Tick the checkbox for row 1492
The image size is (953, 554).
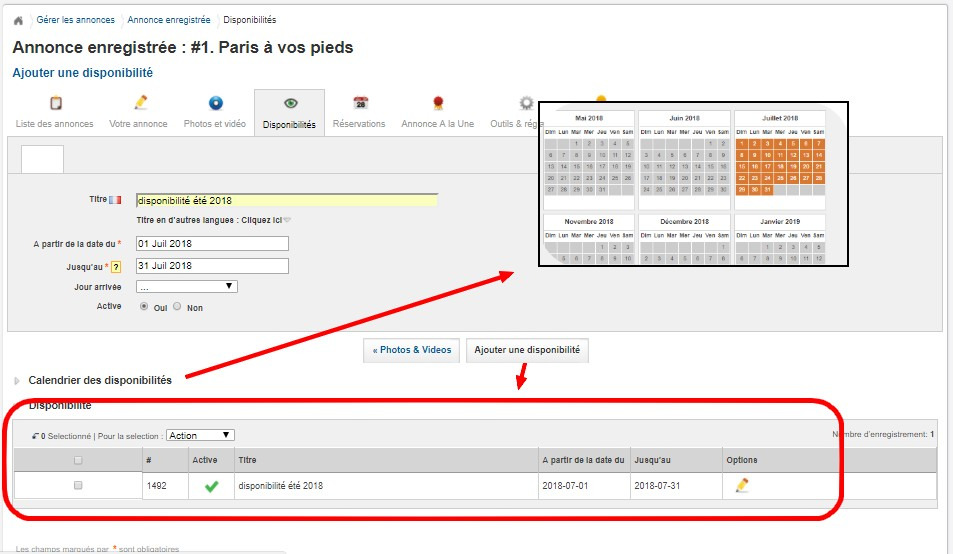[x=78, y=486]
